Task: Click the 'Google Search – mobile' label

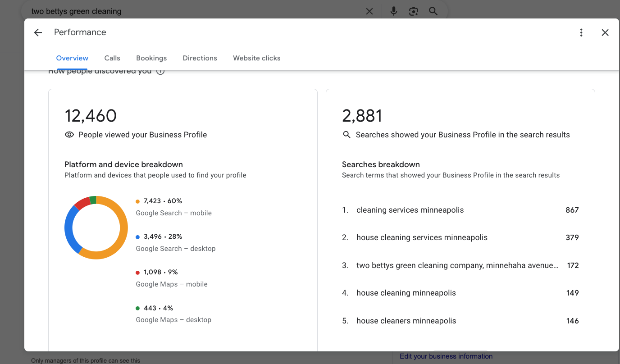Action: (173, 213)
